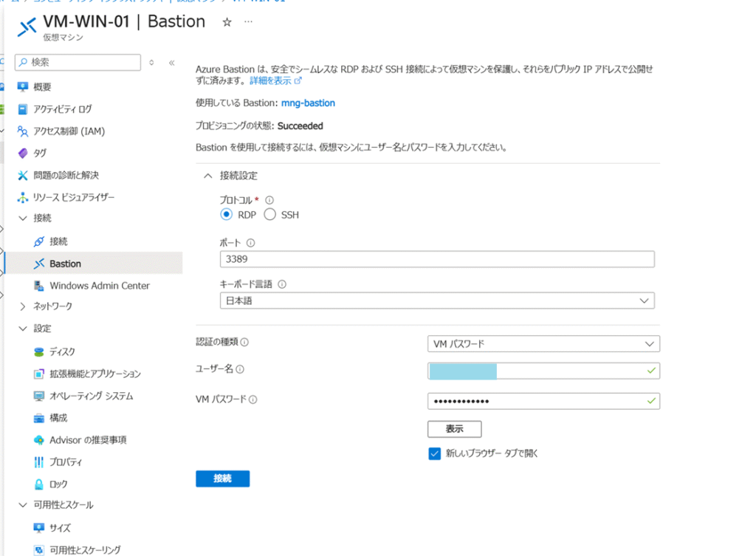
Task: Click the アクティビティ ログ icon
Action: [x=23, y=109]
